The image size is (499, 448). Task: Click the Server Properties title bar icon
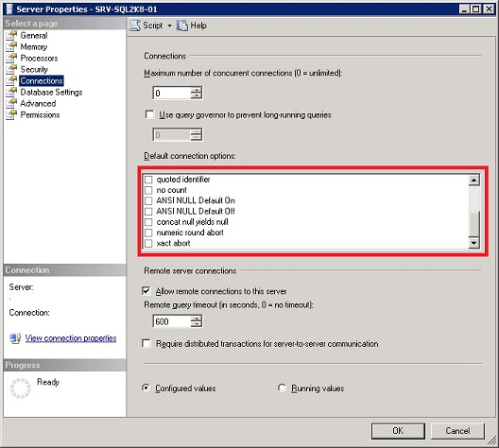click(x=9, y=9)
